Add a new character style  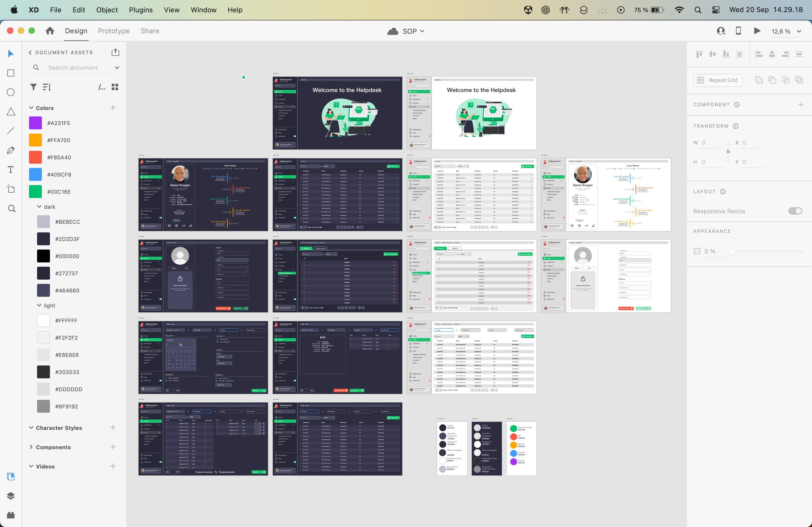(x=113, y=427)
